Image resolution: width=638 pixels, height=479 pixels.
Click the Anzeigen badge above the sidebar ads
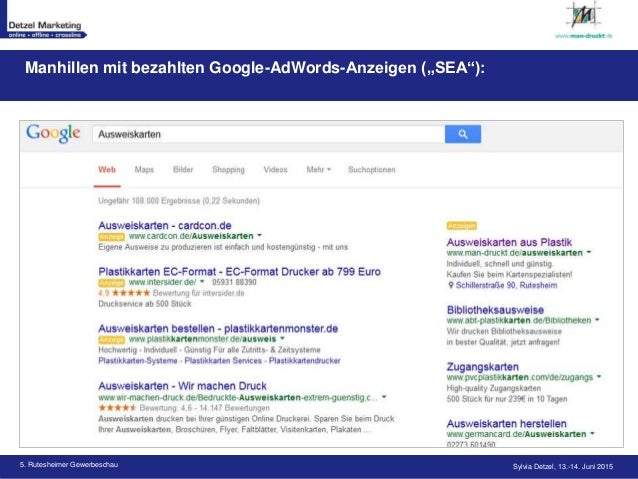pos(462,225)
